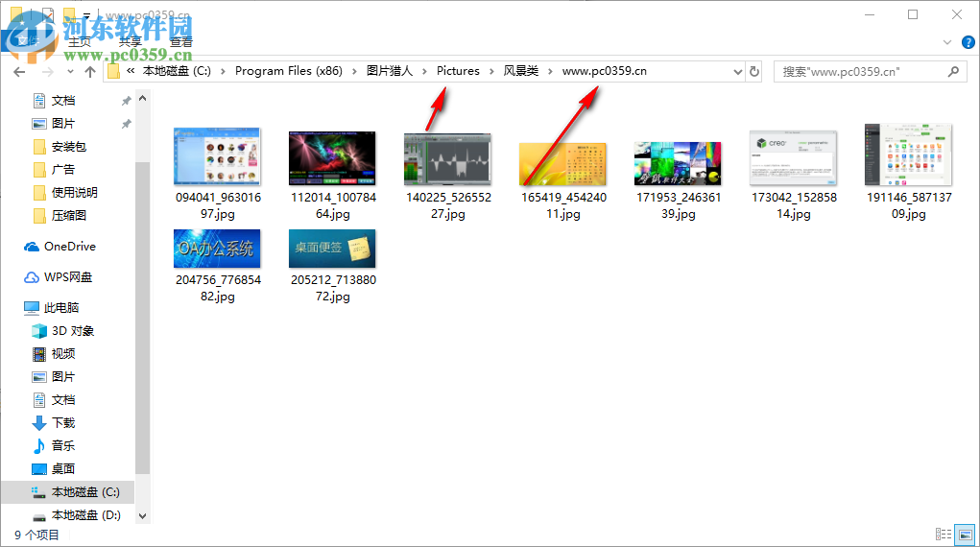Open the 压缩图 folder in sidebar
Viewport: 980px width, 547px height.
point(69,216)
